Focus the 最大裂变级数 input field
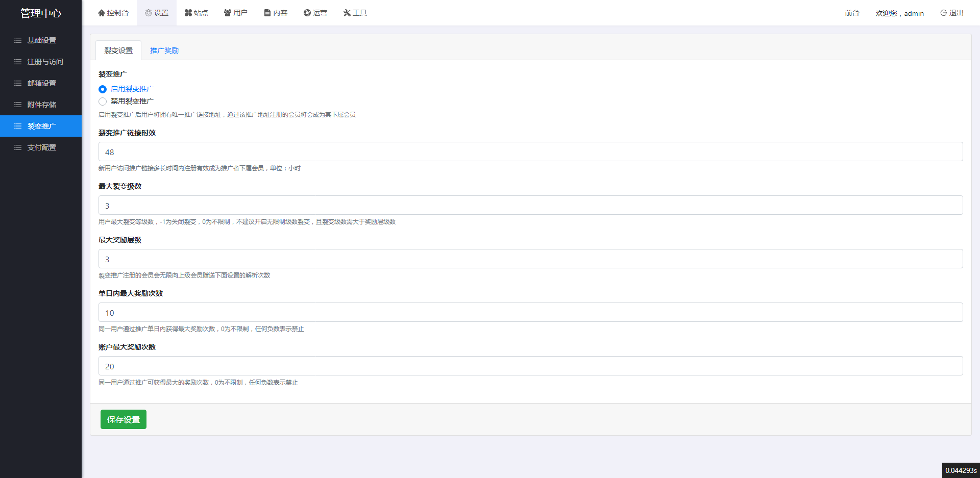Viewport: 980px width, 478px height. click(530, 205)
